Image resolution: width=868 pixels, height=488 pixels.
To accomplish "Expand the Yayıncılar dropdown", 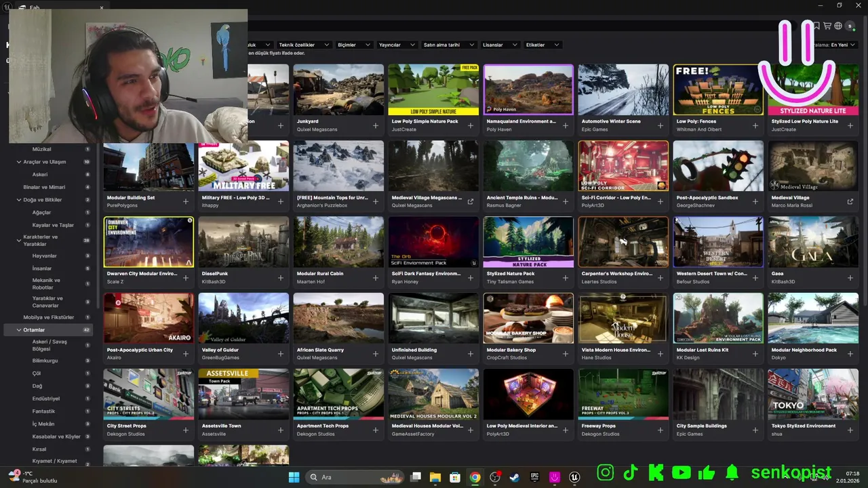I will tap(397, 45).
